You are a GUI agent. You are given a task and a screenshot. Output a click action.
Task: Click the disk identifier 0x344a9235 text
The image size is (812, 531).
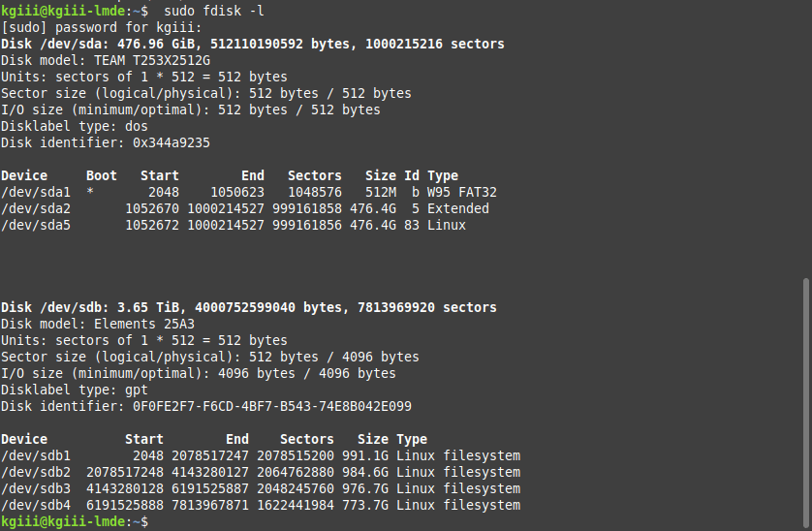(x=172, y=143)
